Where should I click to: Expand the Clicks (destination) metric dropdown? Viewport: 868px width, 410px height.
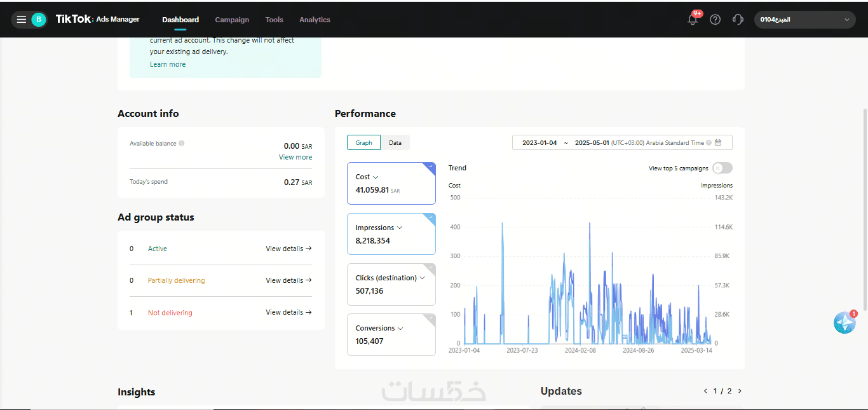(x=423, y=278)
